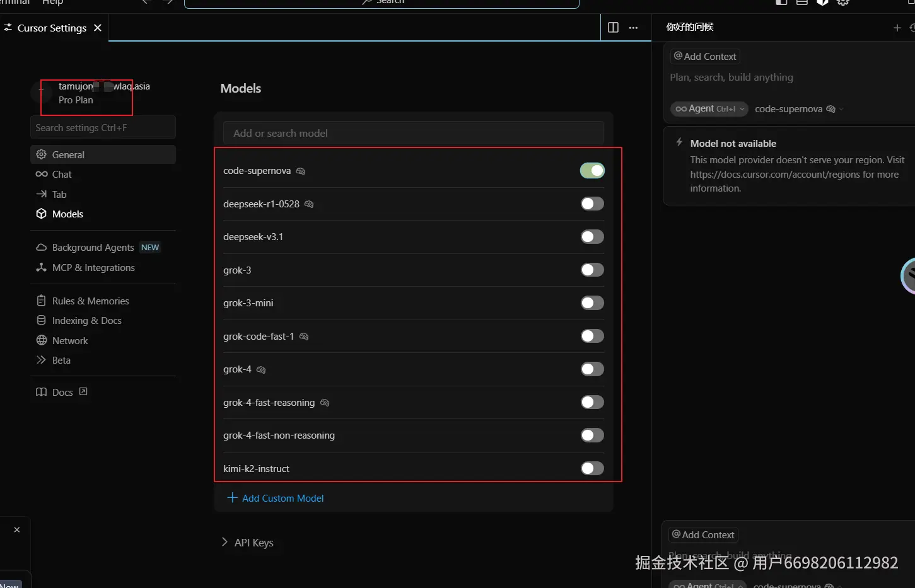
Task: Open Chat settings
Action: coord(103,174)
